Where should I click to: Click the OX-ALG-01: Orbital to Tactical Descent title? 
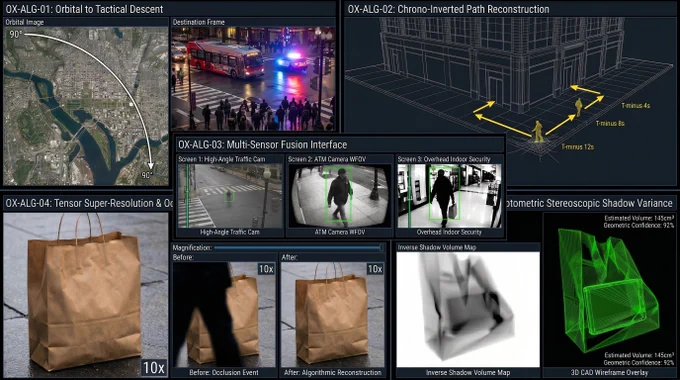(84, 9)
